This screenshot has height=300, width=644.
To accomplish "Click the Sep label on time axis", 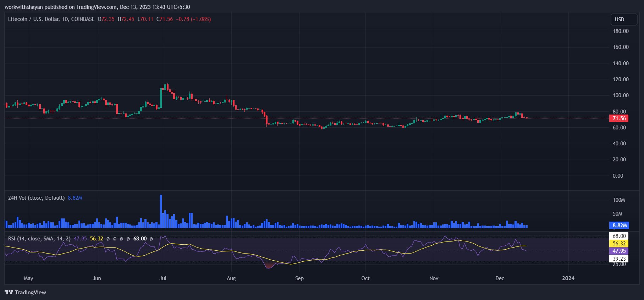I will (x=299, y=278).
